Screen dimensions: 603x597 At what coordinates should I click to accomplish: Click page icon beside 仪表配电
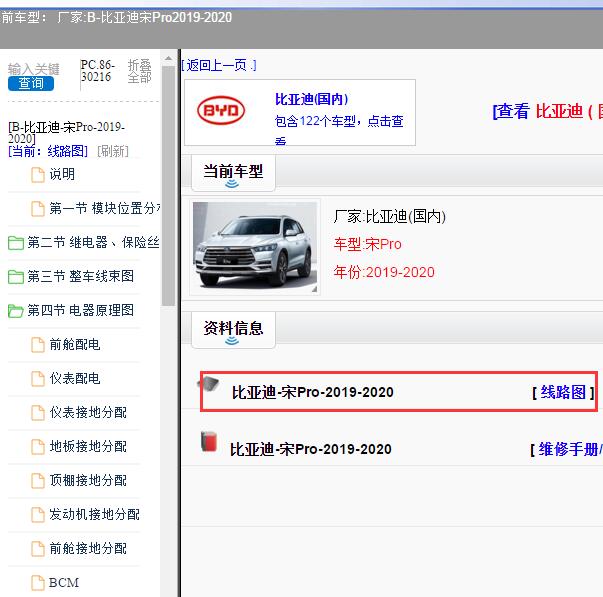point(38,379)
